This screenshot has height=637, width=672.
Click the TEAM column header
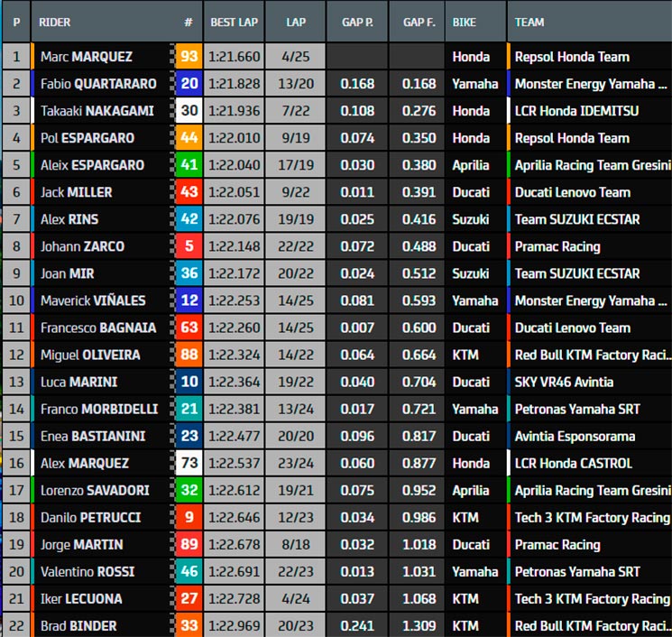[529, 22]
